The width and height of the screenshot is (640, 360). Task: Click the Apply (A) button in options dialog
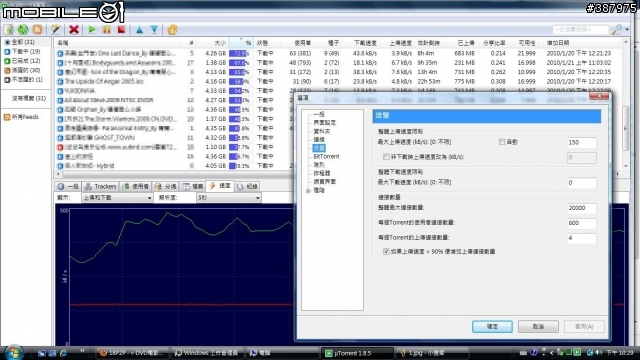584,327
